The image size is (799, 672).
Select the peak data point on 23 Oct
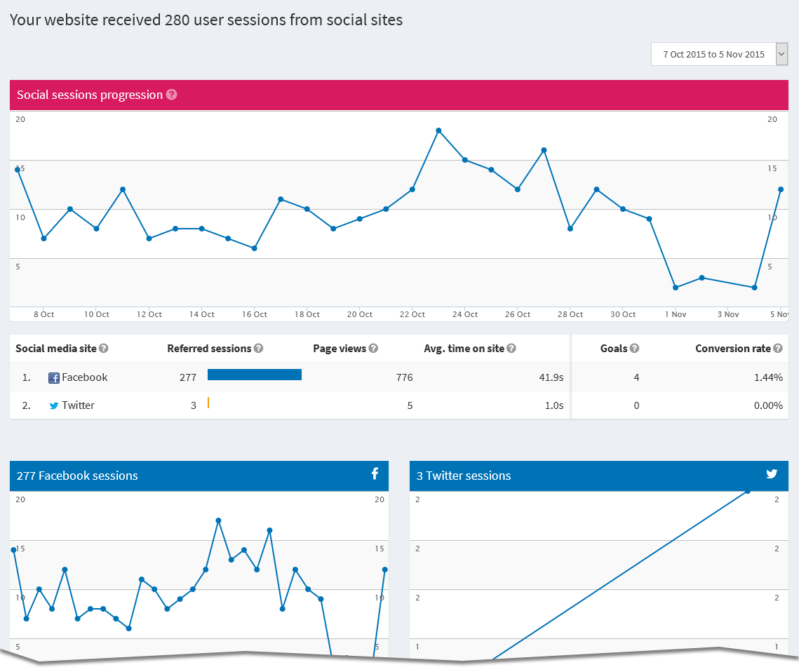coord(438,130)
